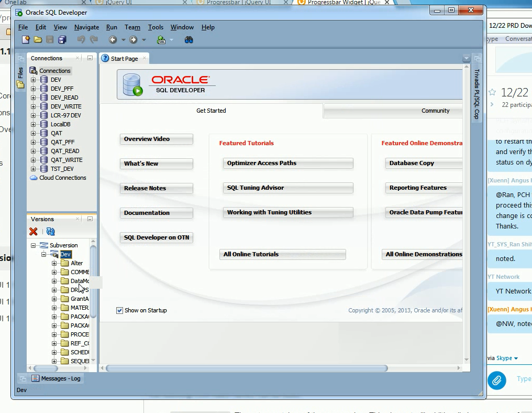The height and width of the screenshot is (413, 532).
Task: Click the Open folder toolbar icon
Action: point(38,40)
